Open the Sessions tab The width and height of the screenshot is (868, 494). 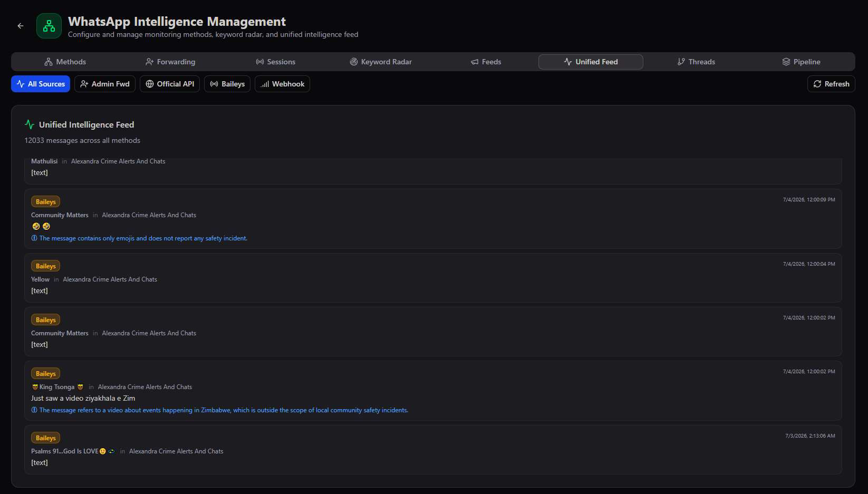275,62
